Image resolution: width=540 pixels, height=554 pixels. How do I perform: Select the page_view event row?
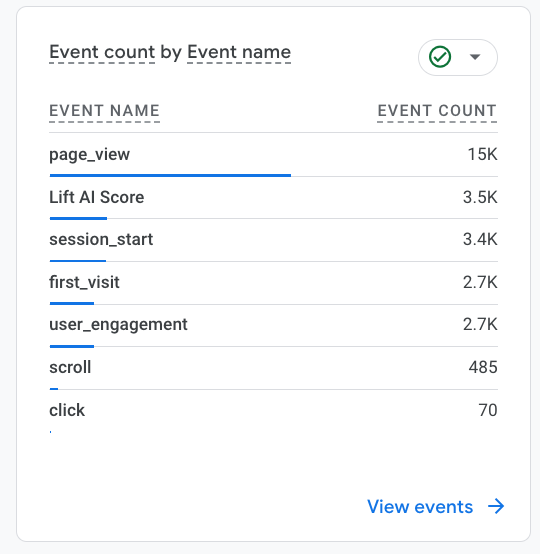click(x=274, y=155)
